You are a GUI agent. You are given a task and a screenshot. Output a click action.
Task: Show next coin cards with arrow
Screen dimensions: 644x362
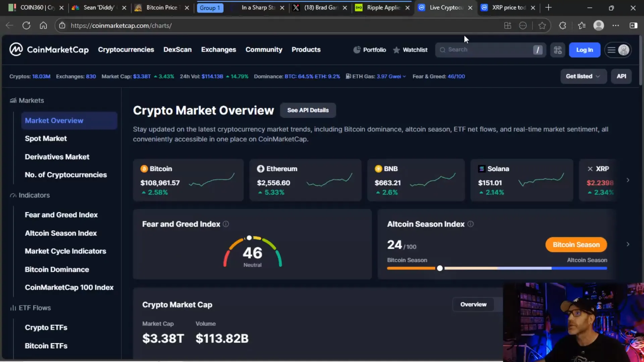pyautogui.click(x=628, y=180)
